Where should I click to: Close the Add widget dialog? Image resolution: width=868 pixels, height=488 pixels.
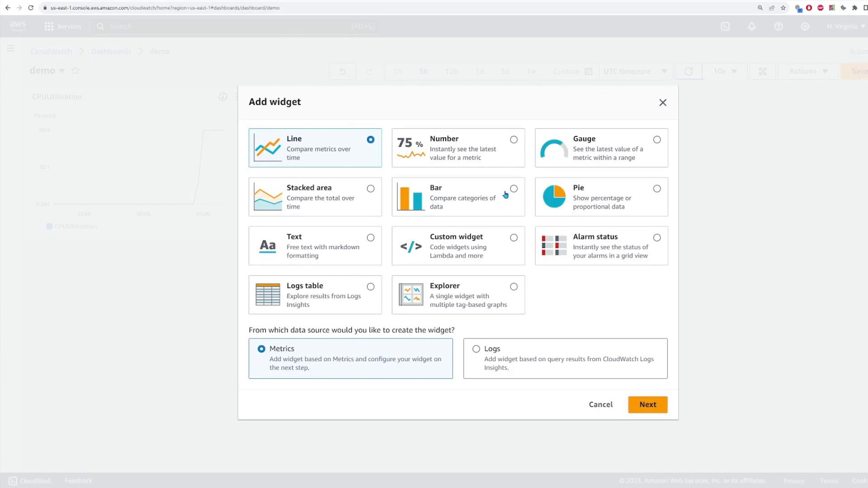tap(663, 103)
